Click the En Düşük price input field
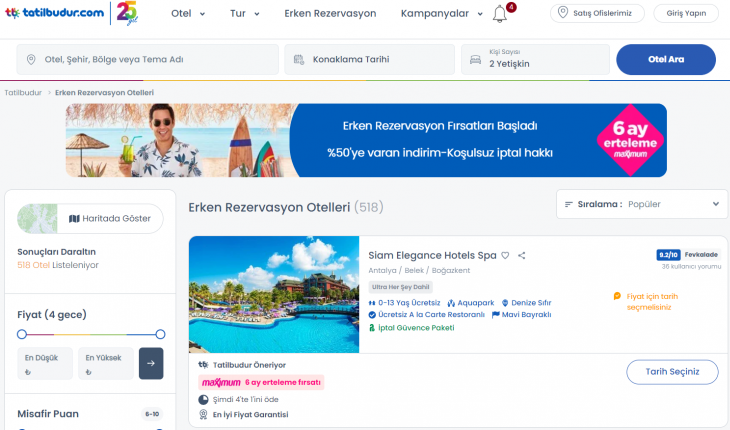The image size is (730, 430). 45,364
